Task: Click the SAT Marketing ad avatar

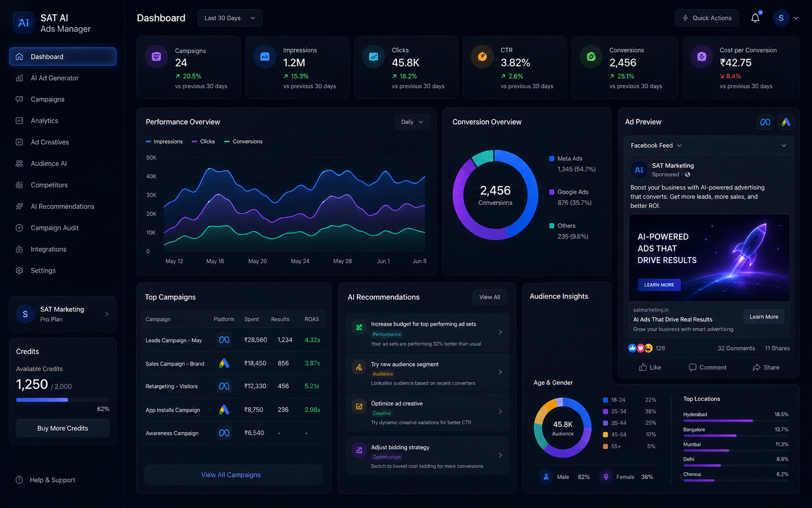Action: tap(639, 170)
